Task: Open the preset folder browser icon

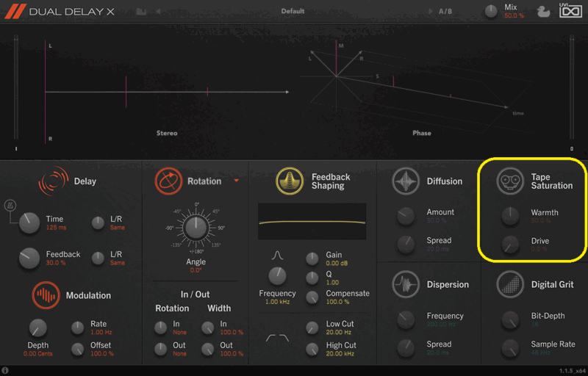Action: click(141, 12)
